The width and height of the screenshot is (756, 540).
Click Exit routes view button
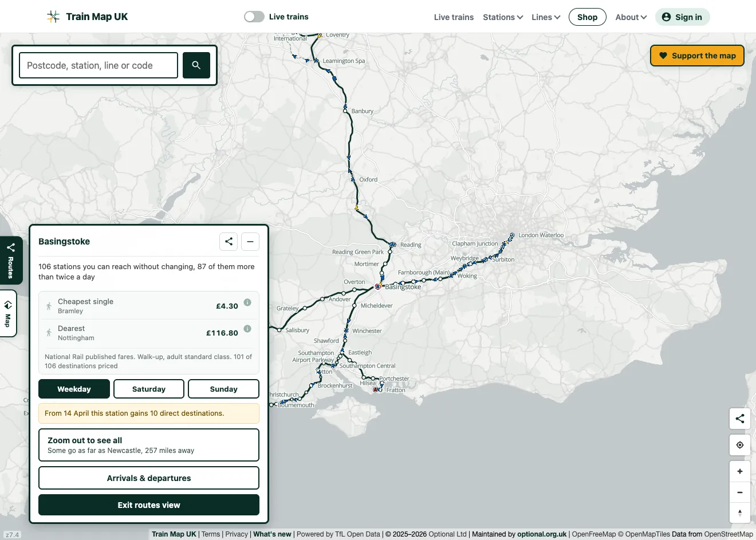click(x=149, y=505)
